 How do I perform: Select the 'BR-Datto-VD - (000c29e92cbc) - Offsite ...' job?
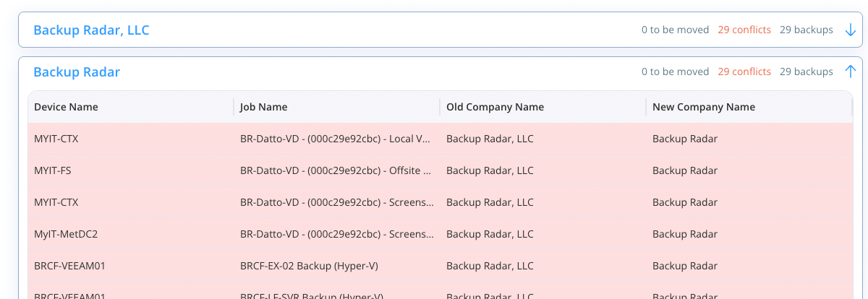click(x=336, y=170)
